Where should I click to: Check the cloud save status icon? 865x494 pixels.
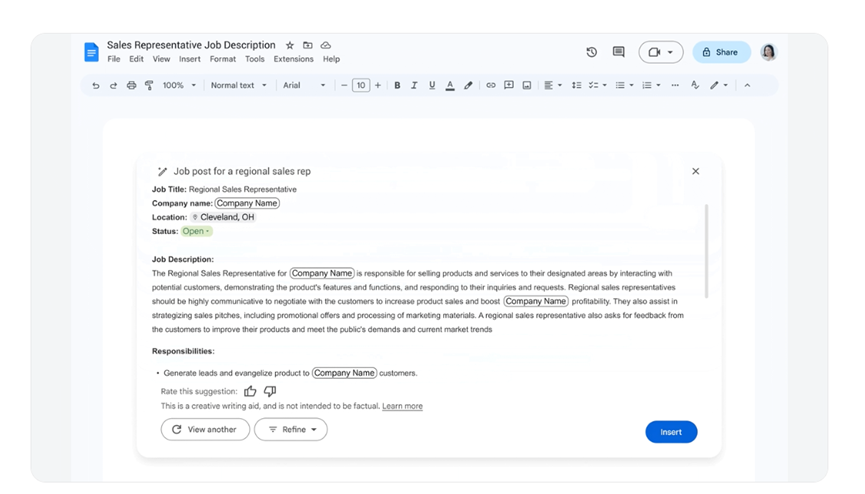[x=326, y=45]
